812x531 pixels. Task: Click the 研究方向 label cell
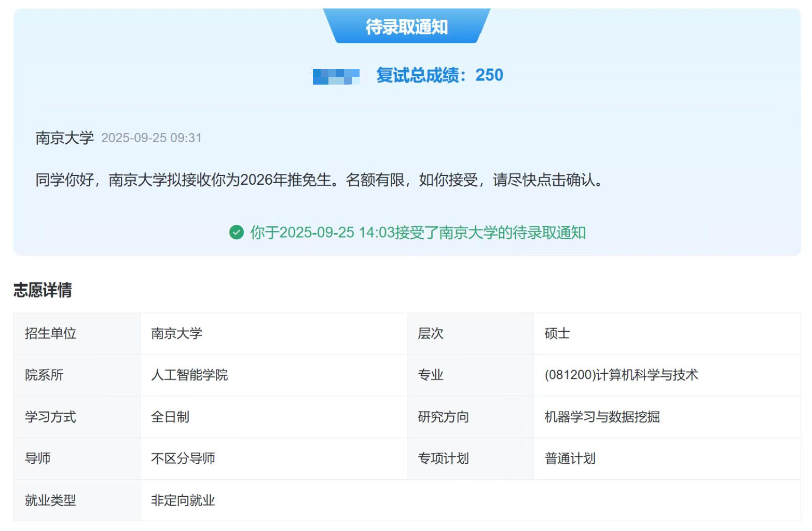point(443,417)
